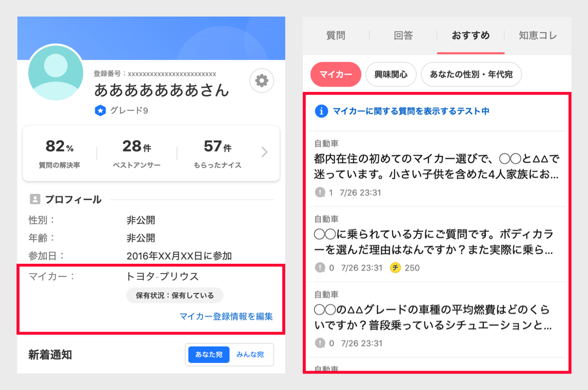This screenshot has height=390, width=588.
Task: Click the blue grade 9 badge icon
Action: pos(100,110)
